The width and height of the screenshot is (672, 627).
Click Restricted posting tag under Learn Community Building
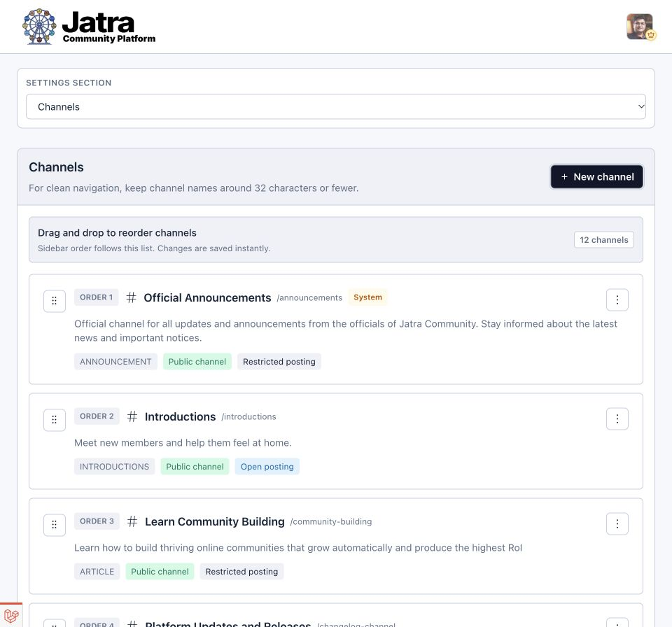(x=241, y=572)
